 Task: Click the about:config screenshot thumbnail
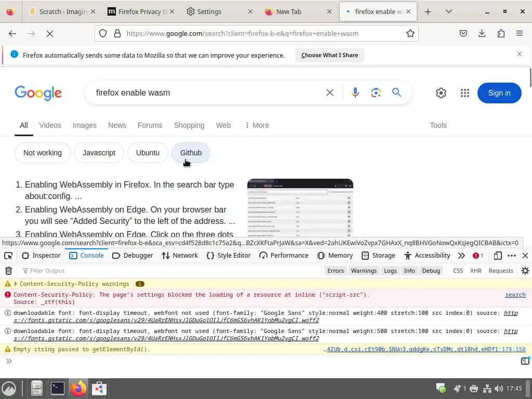coord(300,208)
